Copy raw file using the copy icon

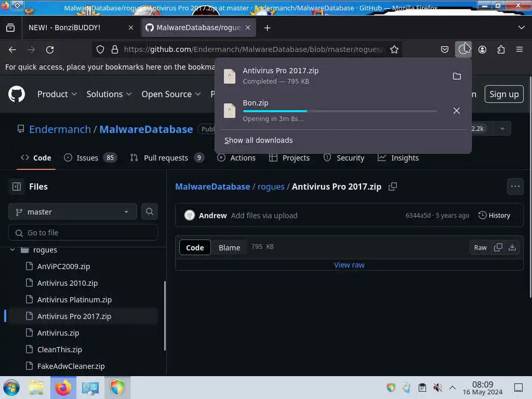(498, 247)
